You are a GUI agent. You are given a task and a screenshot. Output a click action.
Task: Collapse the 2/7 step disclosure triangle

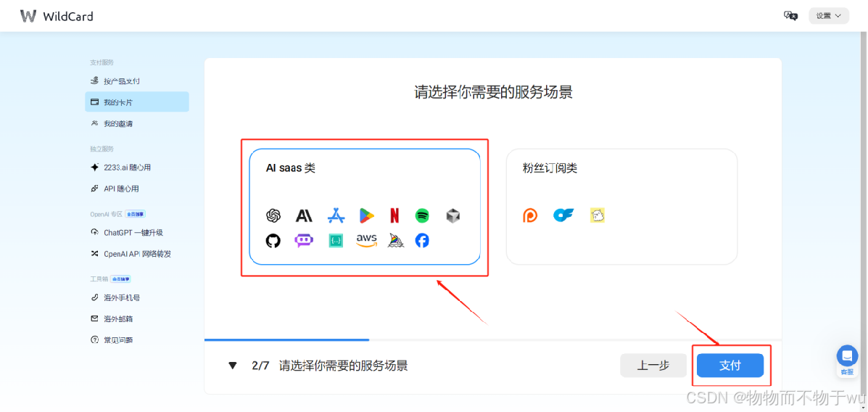[x=233, y=366]
